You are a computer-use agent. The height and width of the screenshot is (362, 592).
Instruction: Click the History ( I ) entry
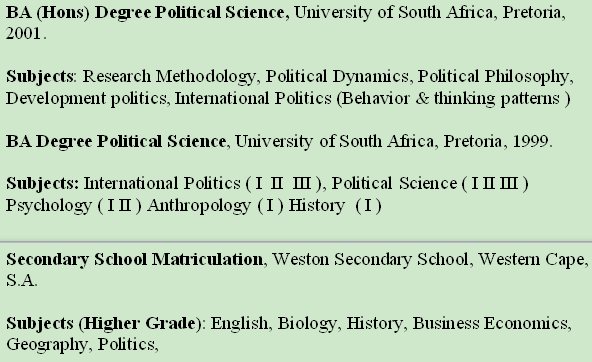335,206
